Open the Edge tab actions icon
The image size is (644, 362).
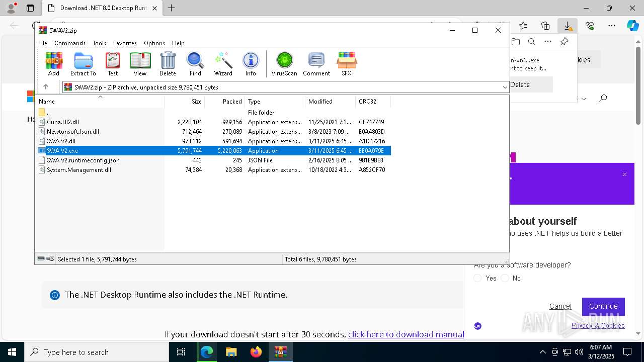tap(30, 8)
